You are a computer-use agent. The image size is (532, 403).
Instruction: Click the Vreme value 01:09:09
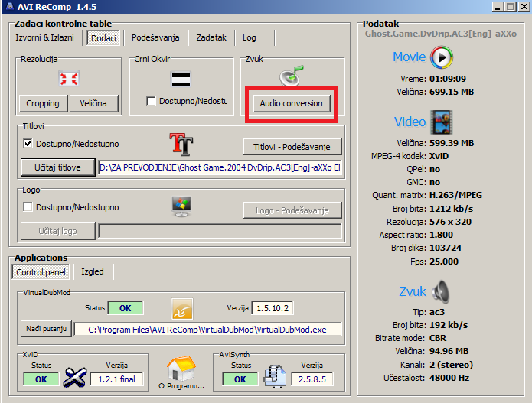[x=448, y=79]
